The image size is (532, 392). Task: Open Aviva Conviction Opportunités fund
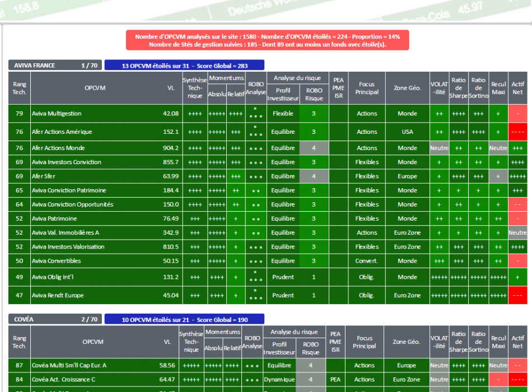point(73,204)
